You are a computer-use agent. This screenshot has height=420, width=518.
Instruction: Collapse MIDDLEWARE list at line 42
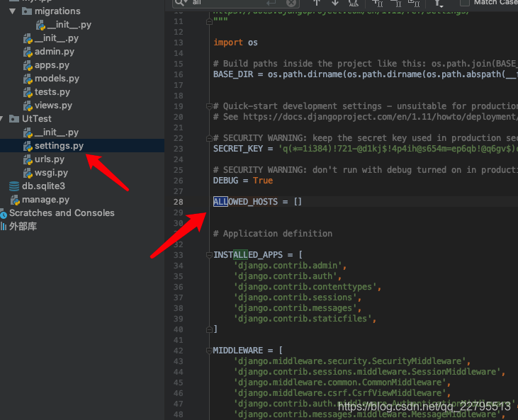pyautogui.click(x=209, y=351)
